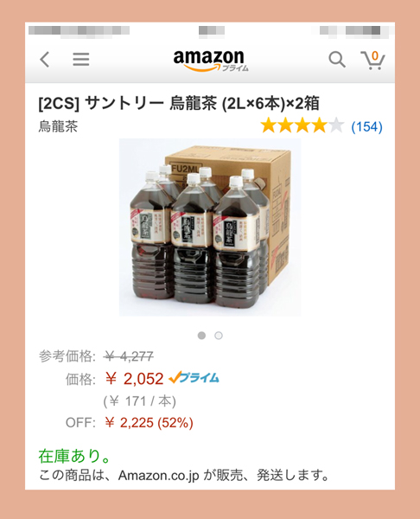
Task: View the shopping cart icon
Action: pyautogui.click(x=372, y=60)
